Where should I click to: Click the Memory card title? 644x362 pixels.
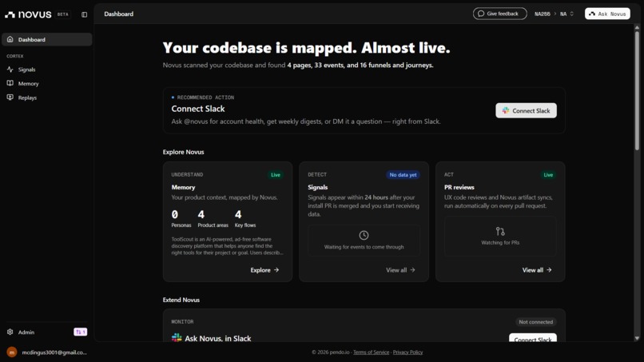[x=183, y=187]
